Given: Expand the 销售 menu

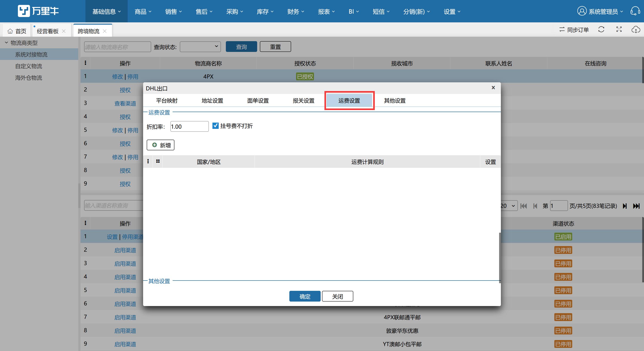Looking at the screenshot, I should click(x=174, y=11).
